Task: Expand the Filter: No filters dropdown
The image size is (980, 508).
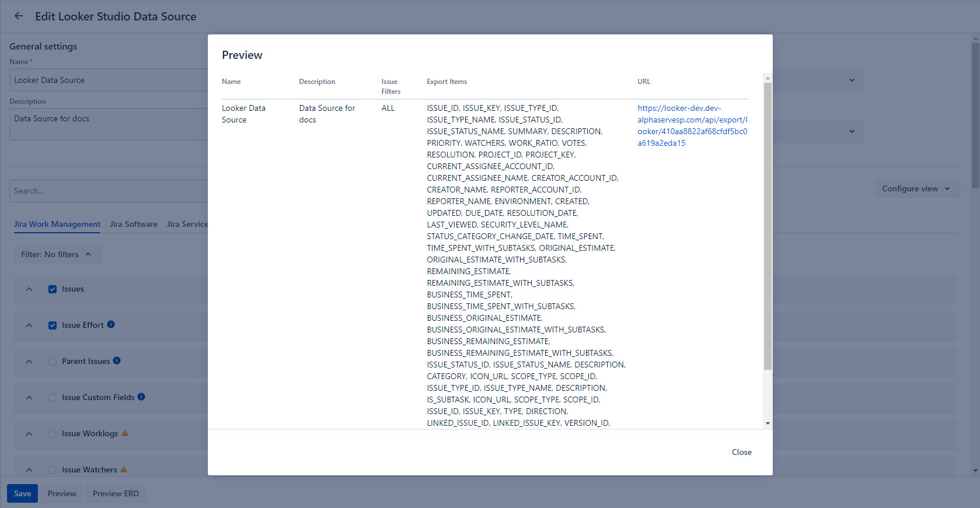Action: 57,255
